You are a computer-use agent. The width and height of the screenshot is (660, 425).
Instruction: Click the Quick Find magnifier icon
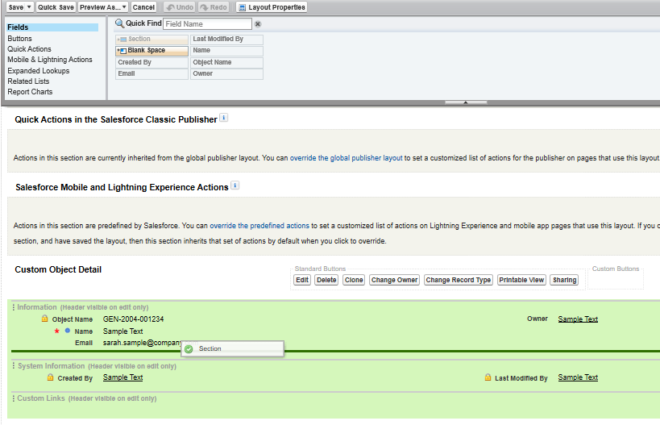tap(120, 23)
